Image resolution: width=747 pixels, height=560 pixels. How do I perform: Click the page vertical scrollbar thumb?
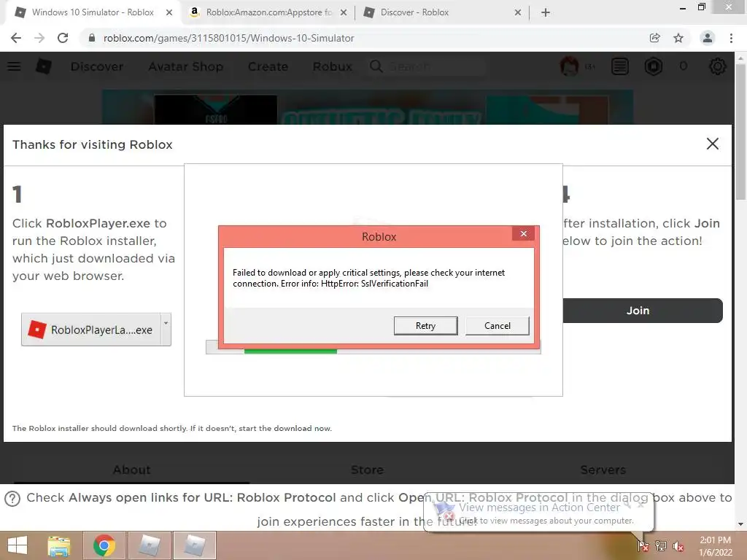coord(740,131)
